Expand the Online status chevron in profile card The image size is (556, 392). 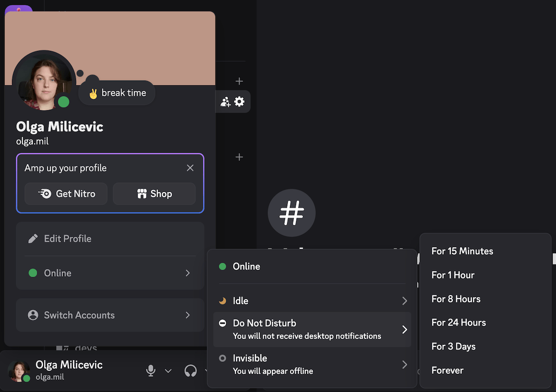[x=188, y=273]
